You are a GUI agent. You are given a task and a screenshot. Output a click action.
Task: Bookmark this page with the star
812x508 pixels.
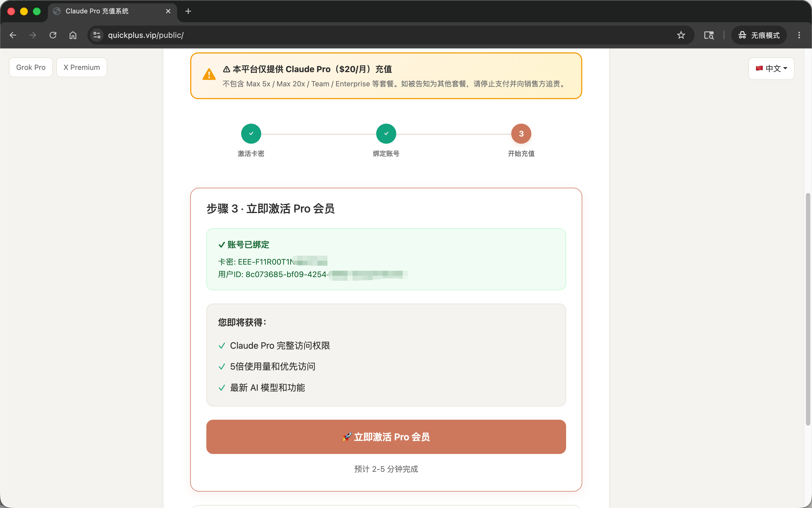681,35
